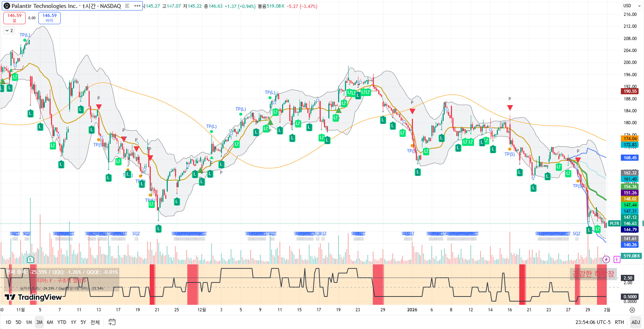This screenshot has width=644, height=329.
Task: Click the TP(L) label near December 3
Action: coord(211,126)
